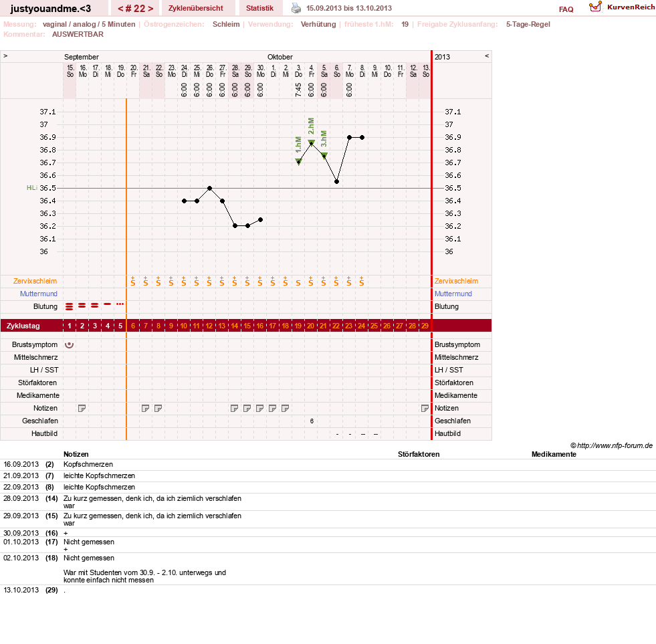This screenshot has width=656, height=644.
Task: Click the left Zervixschleim label
Action: (x=35, y=281)
